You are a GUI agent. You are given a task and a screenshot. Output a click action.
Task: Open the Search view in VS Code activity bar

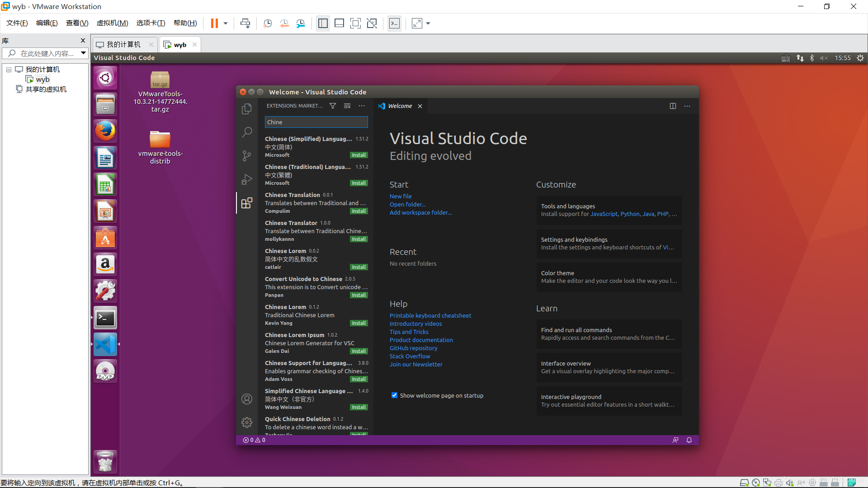point(247,132)
